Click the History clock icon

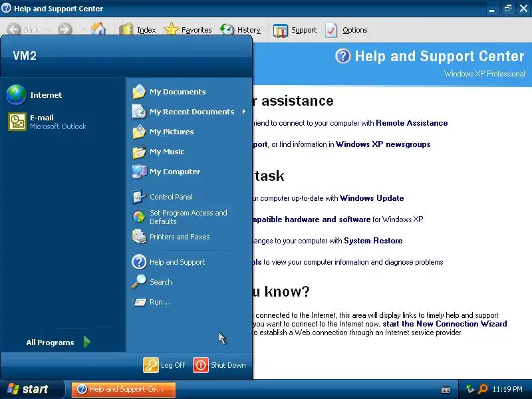pos(227,29)
